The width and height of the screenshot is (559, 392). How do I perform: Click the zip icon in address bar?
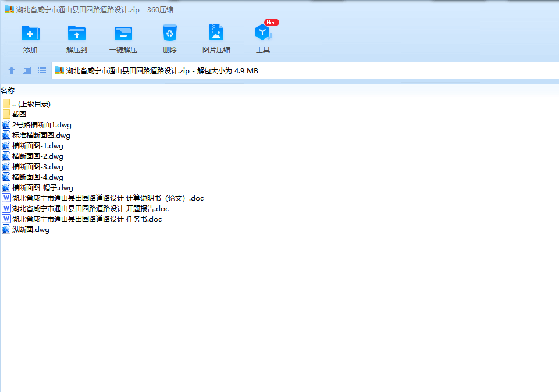click(x=59, y=70)
